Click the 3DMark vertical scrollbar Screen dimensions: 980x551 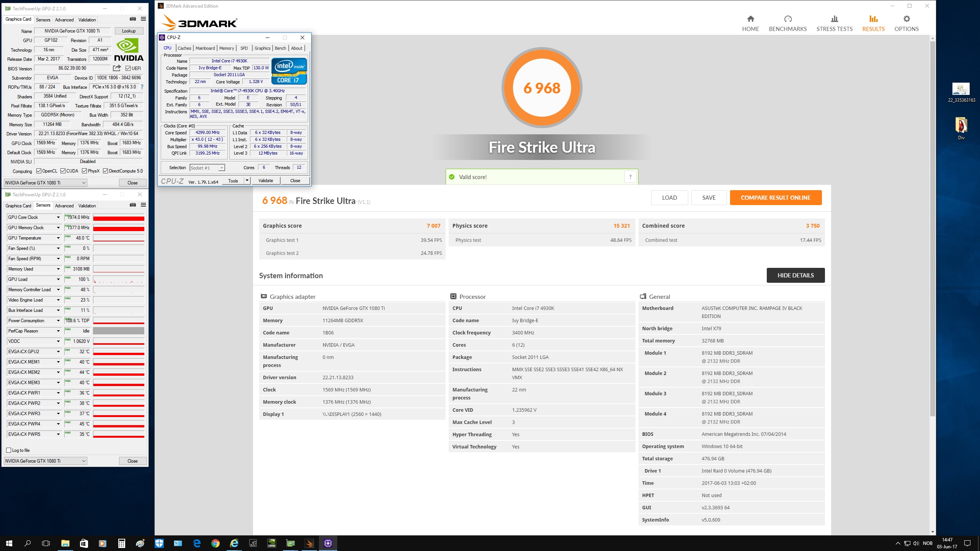[933, 229]
